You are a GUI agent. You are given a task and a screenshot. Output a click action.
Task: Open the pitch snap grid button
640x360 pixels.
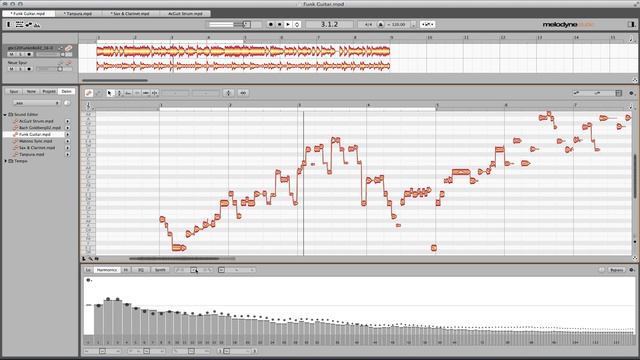point(229,93)
